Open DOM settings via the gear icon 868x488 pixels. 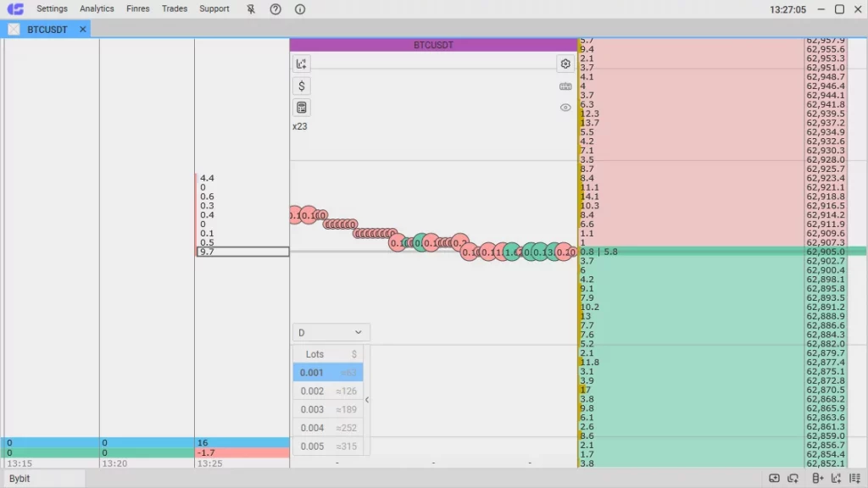pos(565,63)
